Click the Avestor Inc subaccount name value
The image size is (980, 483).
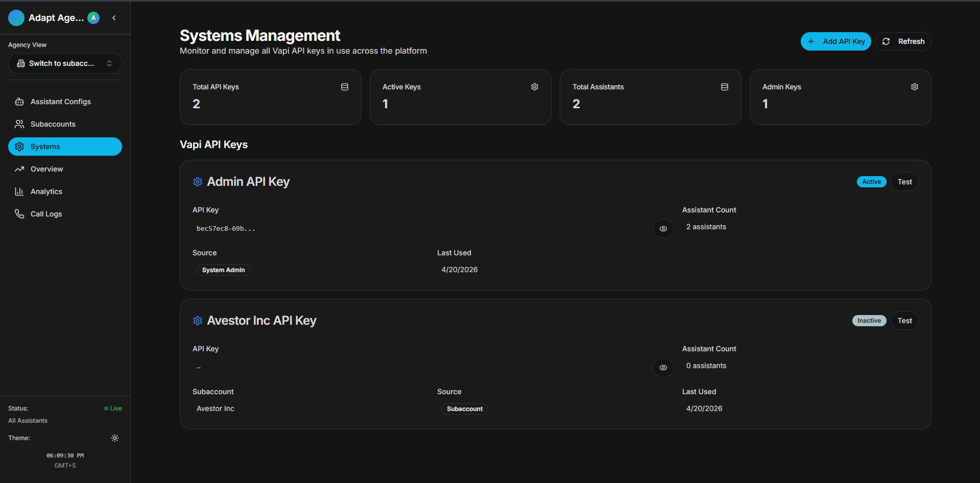(215, 408)
